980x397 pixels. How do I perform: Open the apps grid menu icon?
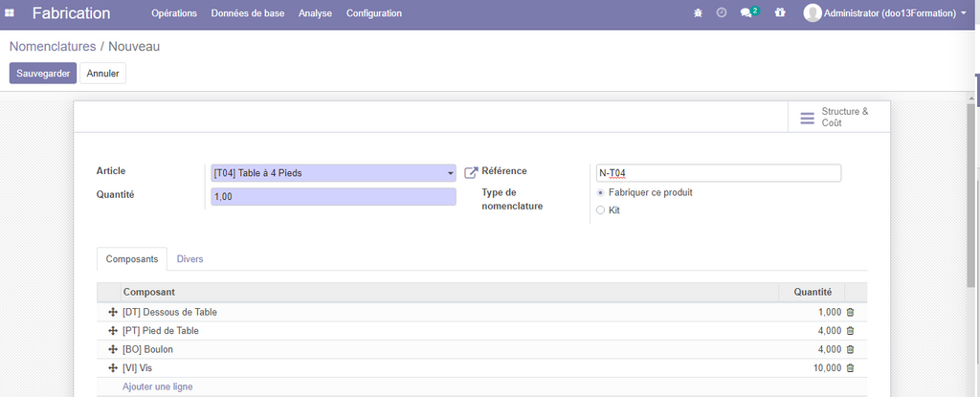10,13
